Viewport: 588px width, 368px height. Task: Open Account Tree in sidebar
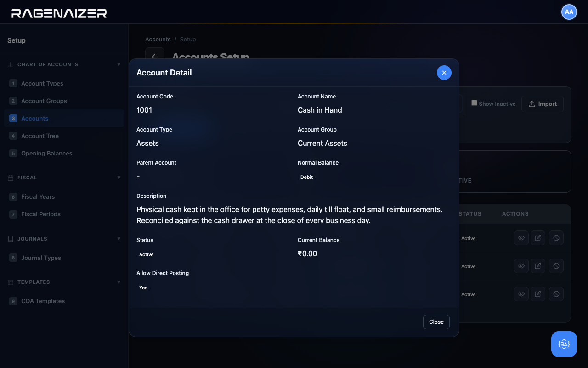click(x=64, y=136)
